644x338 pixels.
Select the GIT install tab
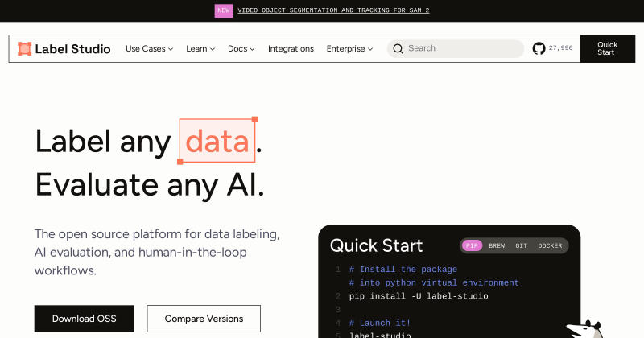point(521,245)
